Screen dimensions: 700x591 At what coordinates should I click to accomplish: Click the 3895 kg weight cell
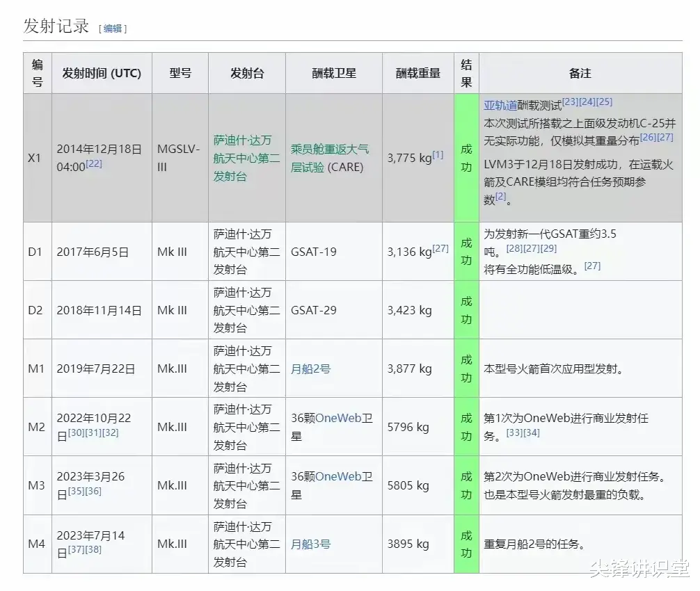418,544
